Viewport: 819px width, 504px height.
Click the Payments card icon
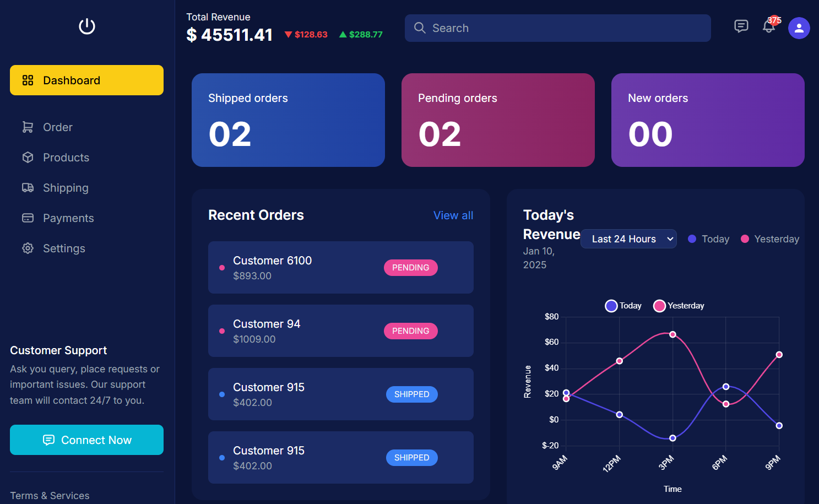pos(28,218)
